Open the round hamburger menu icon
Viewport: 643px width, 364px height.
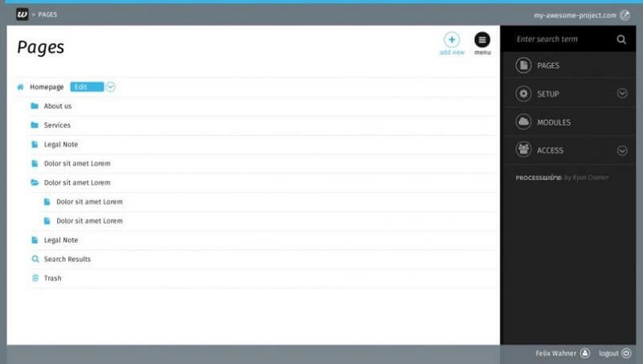[482, 39]
